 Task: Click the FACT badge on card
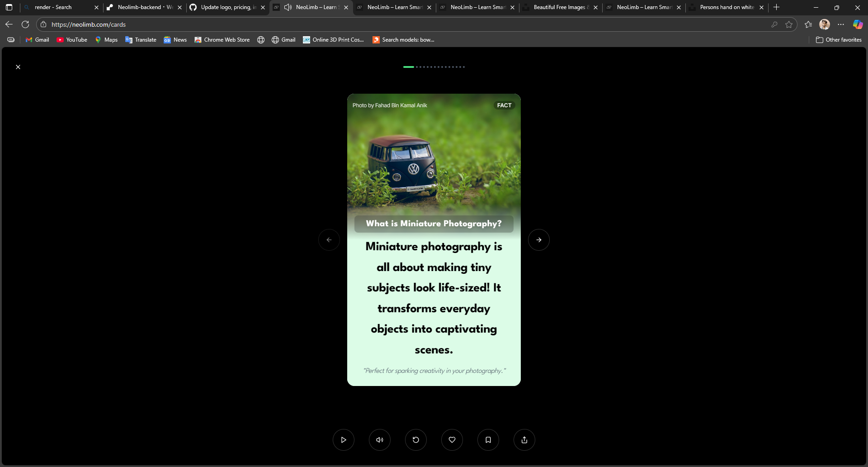point(504,105)
